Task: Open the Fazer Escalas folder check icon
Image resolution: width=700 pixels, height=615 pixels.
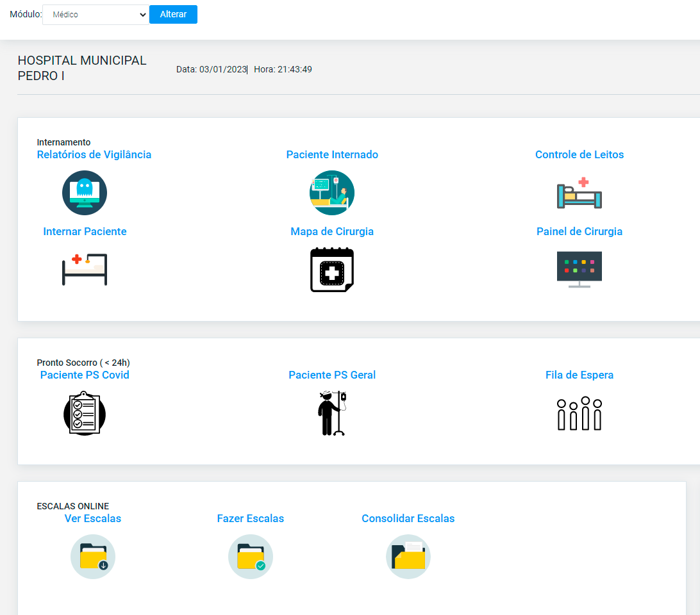Action: click(x=251, y=557)
